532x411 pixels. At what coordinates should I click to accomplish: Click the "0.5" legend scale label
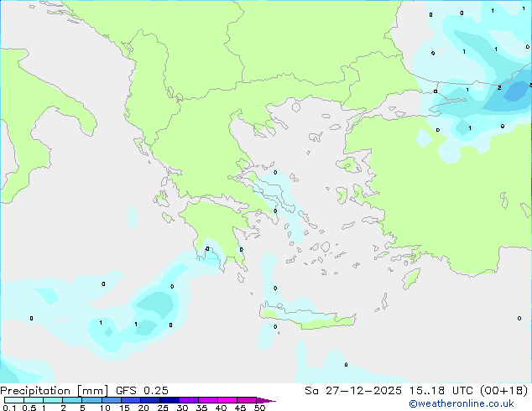(29, 408)
